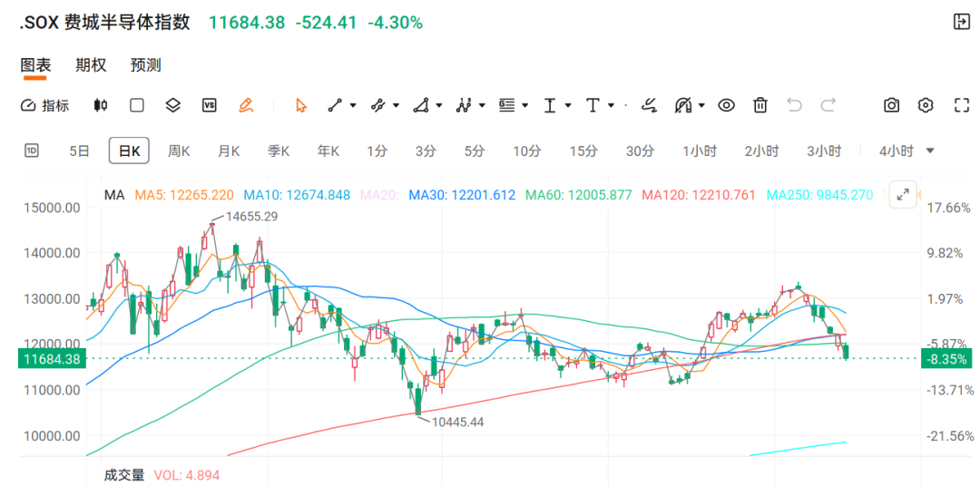
Task: Select the text annotation T tool
Action: click(593, 105)
